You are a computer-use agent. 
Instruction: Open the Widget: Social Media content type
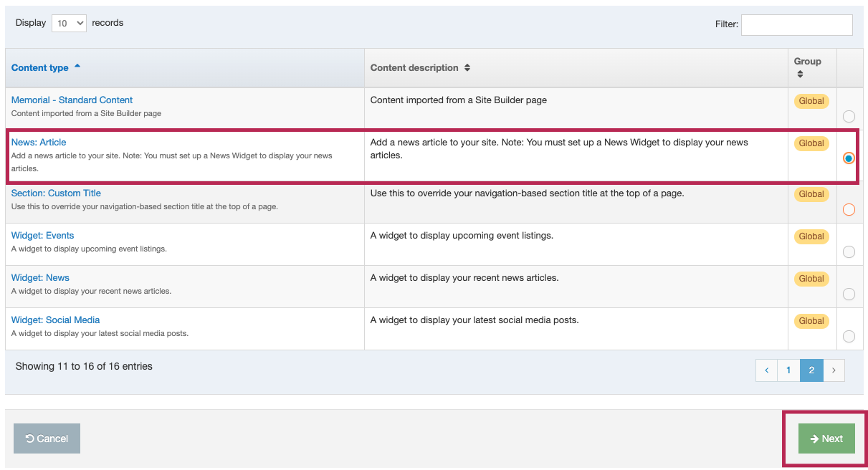(x=55, y=320)
